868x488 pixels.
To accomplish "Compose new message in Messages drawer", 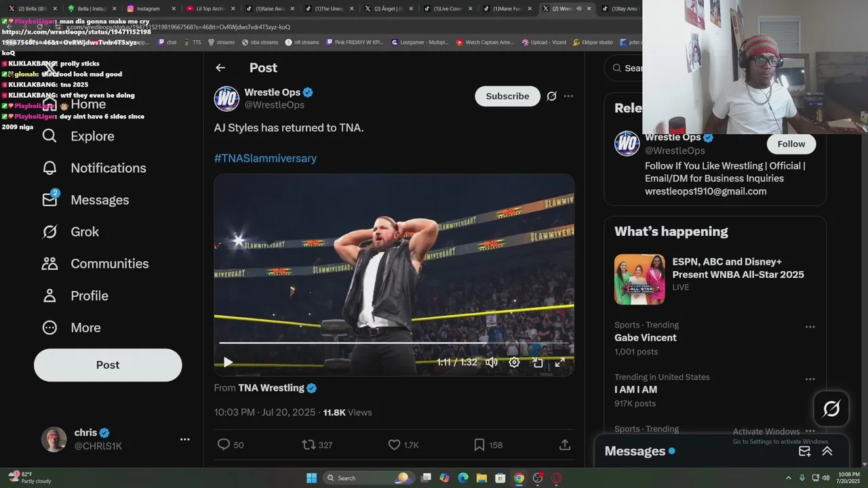I will coord(805,451).
